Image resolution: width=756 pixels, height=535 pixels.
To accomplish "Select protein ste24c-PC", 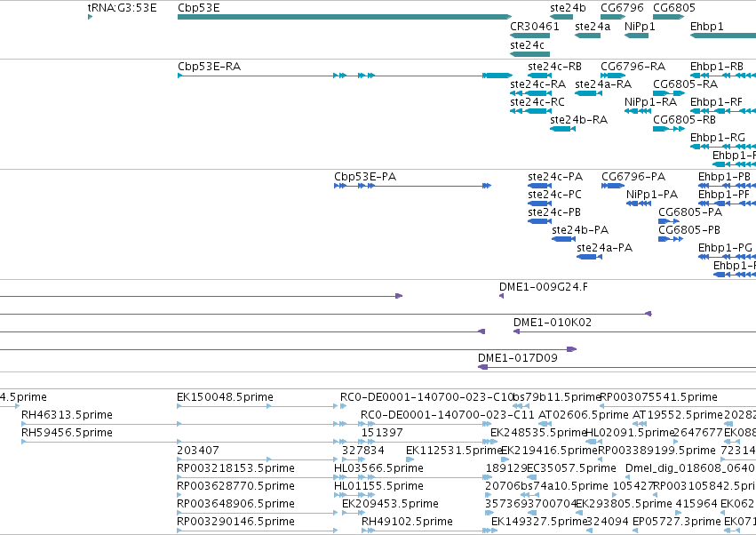I will [540, 204].
